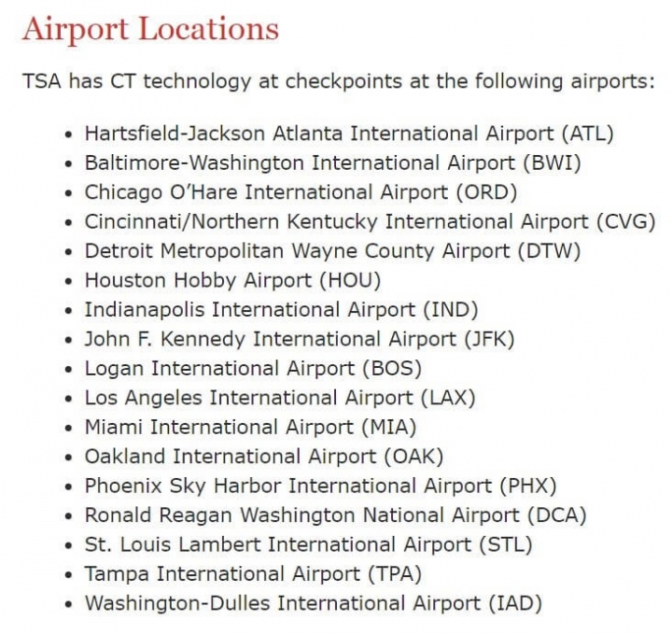The height and width of the screenshot is (634, 672).
Task: Click Houston Hobby Airport (HOU) list item
Action: (x=232, y=280)
